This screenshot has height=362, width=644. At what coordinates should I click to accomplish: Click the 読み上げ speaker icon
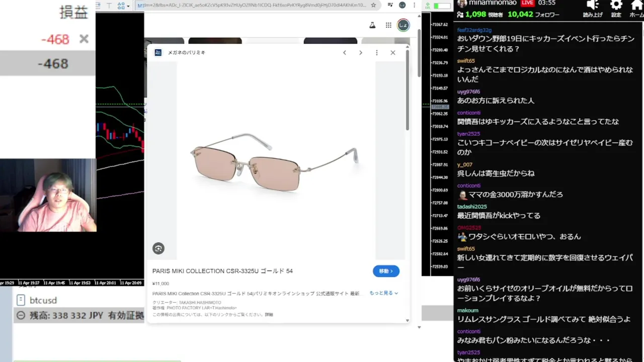(x=593, y=6)
